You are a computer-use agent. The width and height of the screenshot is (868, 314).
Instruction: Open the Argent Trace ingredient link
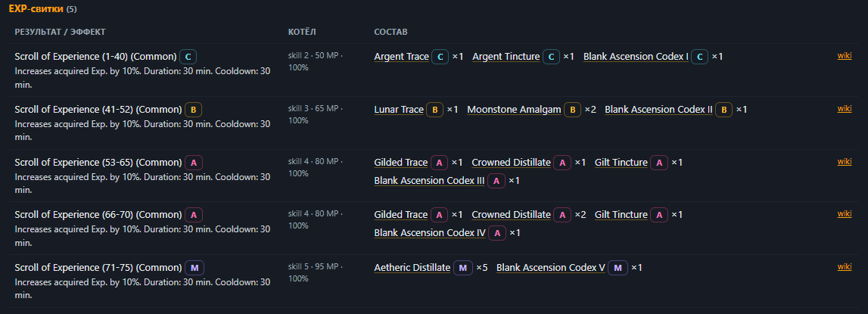401,57
